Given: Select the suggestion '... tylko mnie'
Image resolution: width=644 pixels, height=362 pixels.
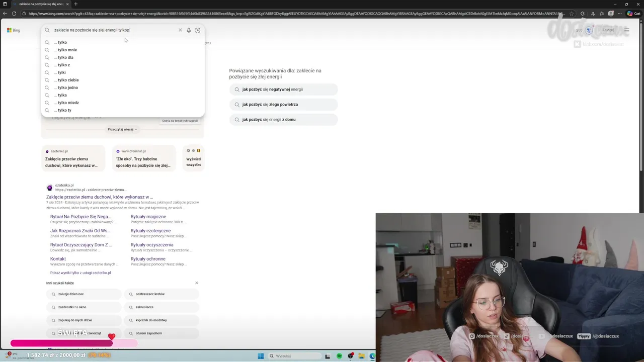Looking at the screenshot, I should (x=123, y=50).
